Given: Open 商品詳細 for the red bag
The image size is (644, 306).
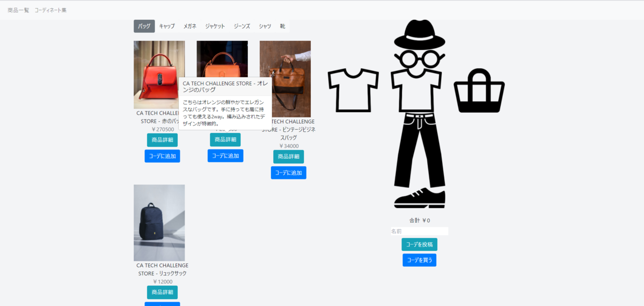Looking at the screenshot, I should click(x=162, y=140).
